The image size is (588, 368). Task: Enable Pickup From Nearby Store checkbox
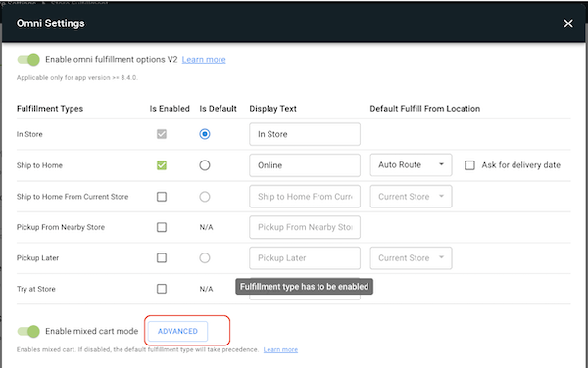point(162,227)
